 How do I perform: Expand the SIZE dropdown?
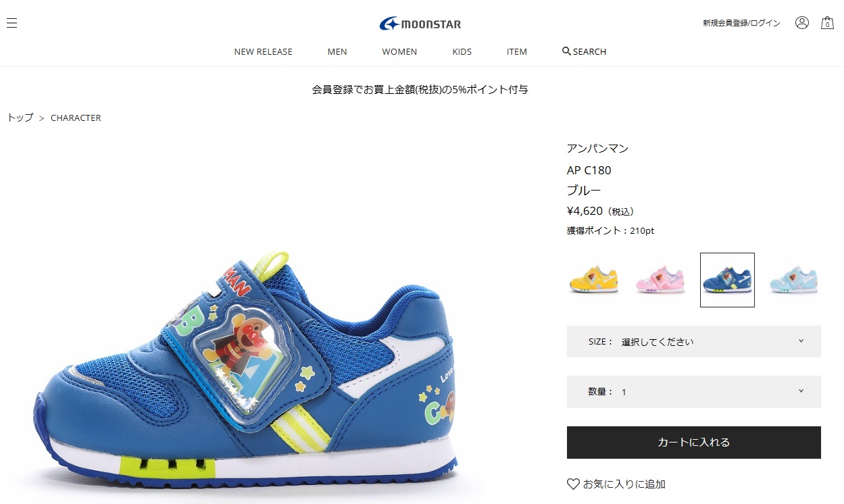click(x=693, y=341)
